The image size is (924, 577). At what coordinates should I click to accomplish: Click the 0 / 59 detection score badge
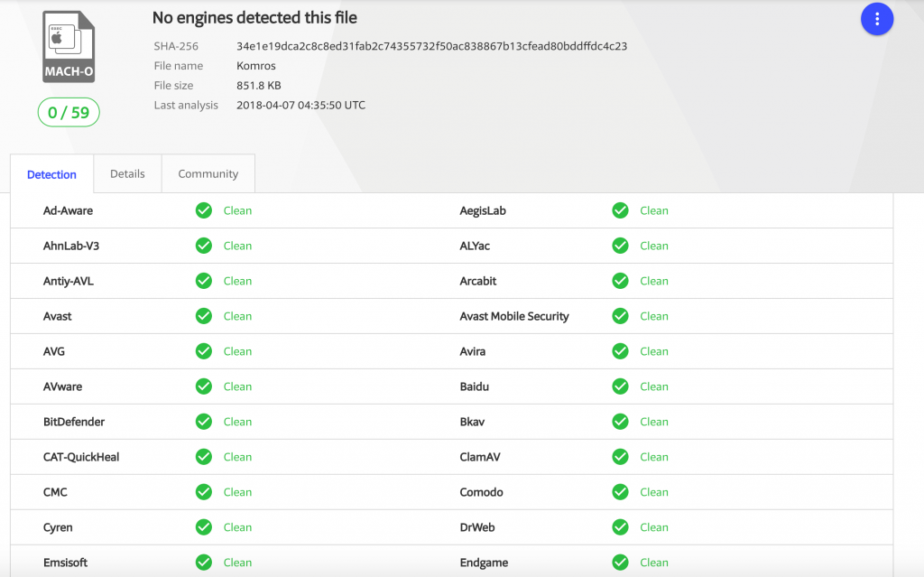tap(69, 112)
